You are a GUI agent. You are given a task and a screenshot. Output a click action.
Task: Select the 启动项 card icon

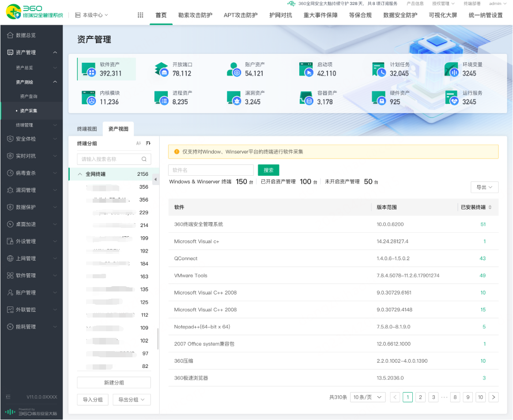(x=306, y=69)
